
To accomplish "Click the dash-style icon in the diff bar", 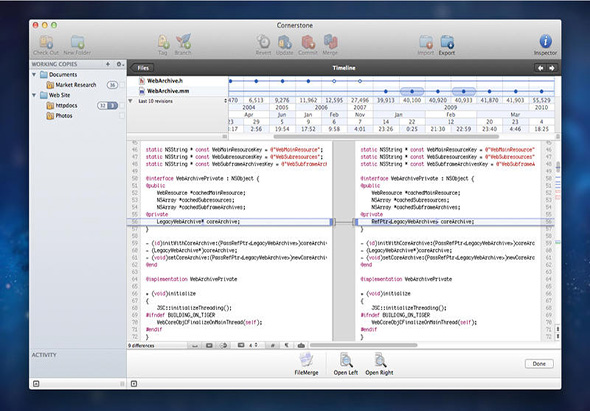I will pos(195,346).
